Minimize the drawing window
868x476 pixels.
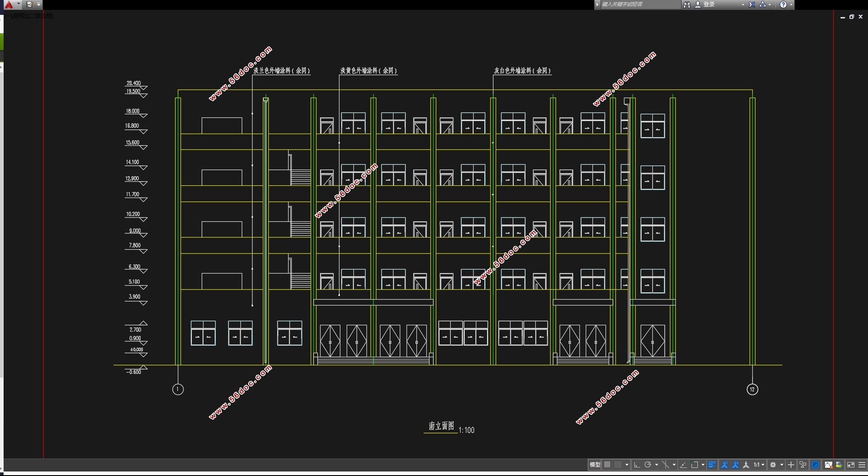pyautogui.click(x=843, y=17)
